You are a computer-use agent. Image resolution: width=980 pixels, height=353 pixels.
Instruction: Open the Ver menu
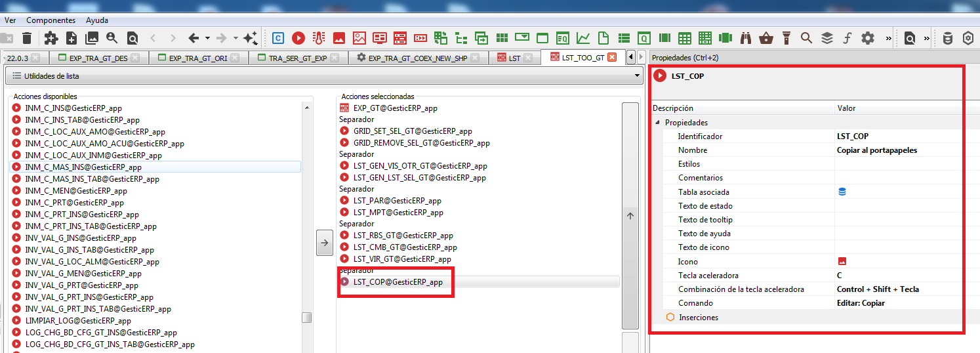[x=10, y=20]
